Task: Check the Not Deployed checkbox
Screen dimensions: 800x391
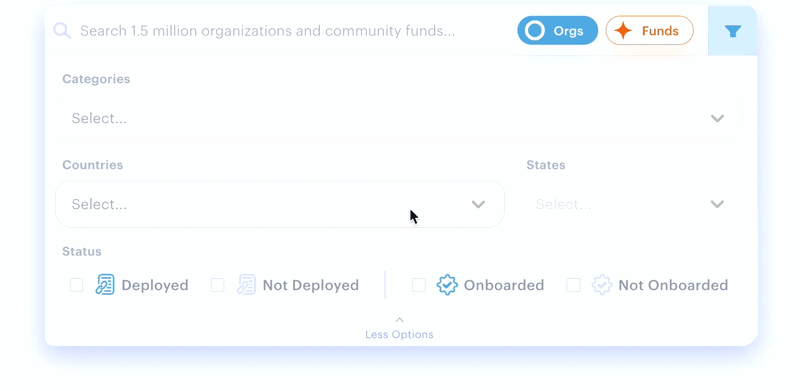Action: (218, 285)
